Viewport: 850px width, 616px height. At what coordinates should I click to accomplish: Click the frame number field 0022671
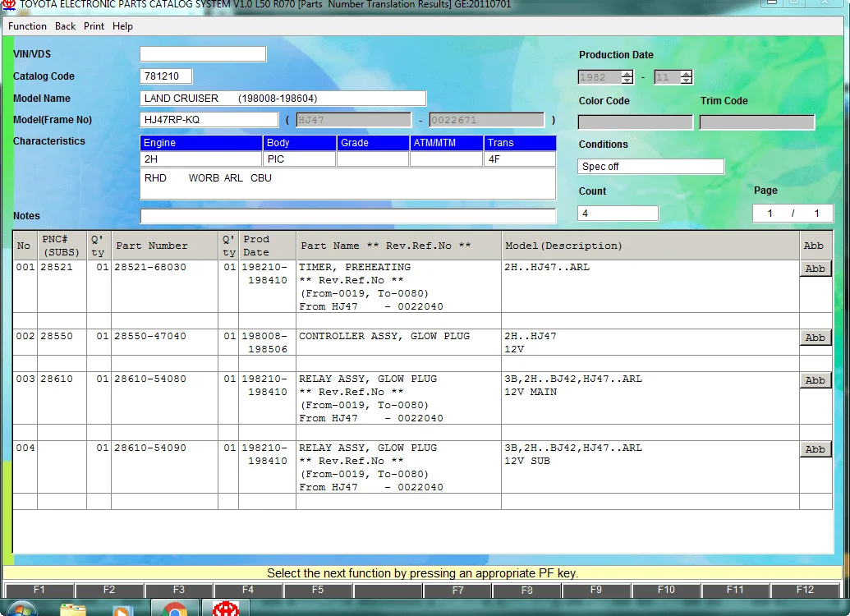coord(487,120)
